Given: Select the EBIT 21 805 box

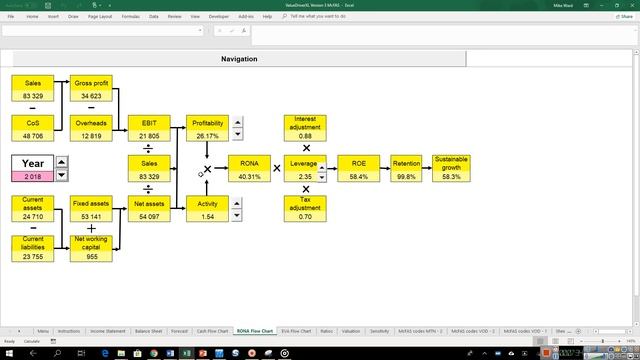Looking at the screenshot, I should pos(149,128).
